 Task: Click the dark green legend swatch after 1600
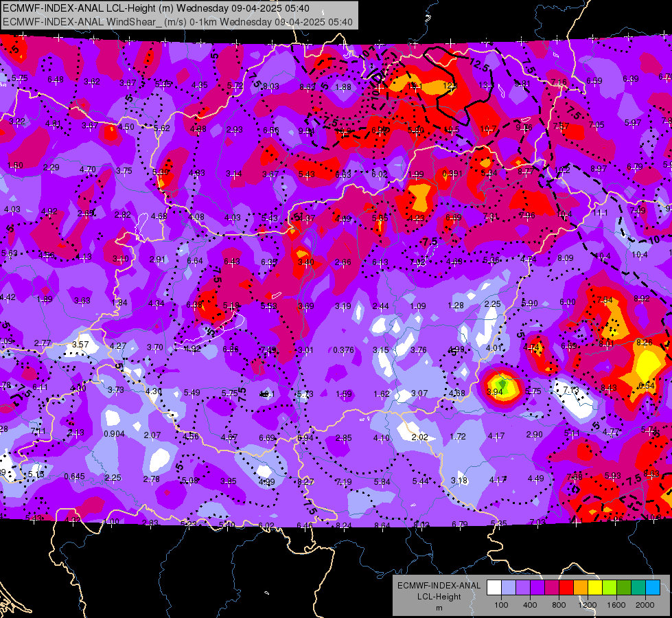coord(624,588)
